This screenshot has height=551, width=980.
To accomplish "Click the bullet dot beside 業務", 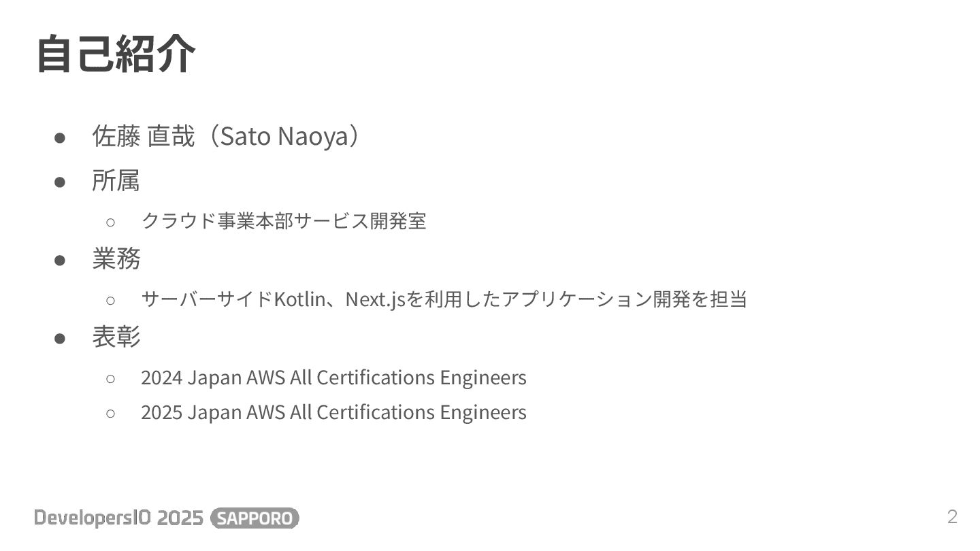I will [60, 261].
